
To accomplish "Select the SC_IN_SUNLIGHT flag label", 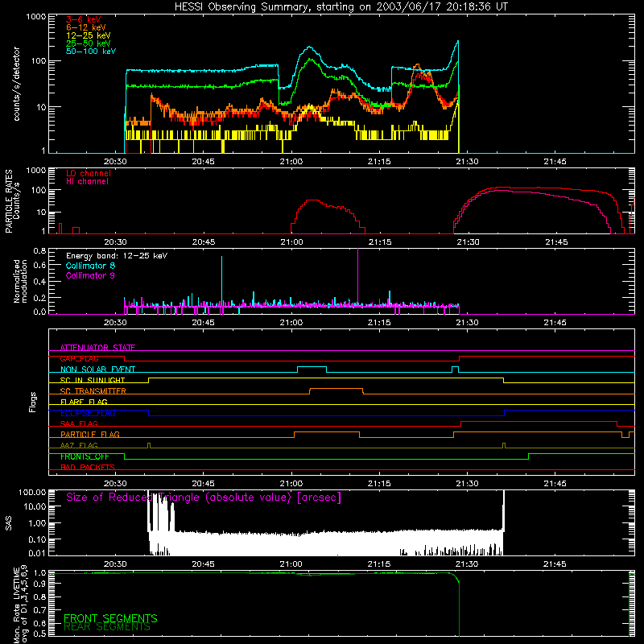I will pos(93,380).
